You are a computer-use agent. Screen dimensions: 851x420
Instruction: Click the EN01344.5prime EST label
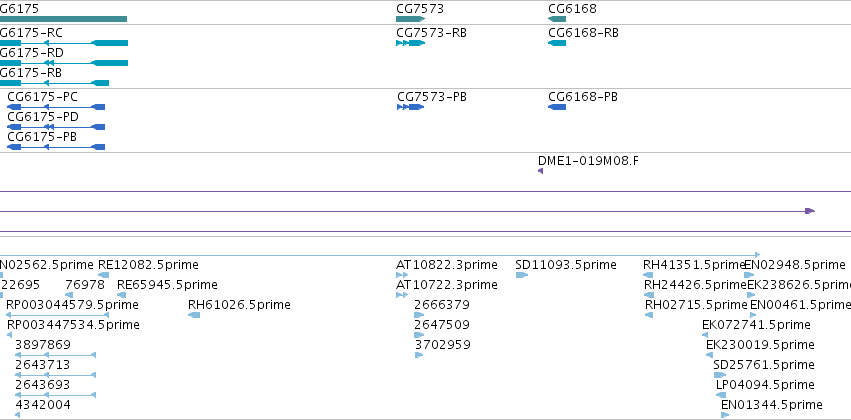point(772,405)
